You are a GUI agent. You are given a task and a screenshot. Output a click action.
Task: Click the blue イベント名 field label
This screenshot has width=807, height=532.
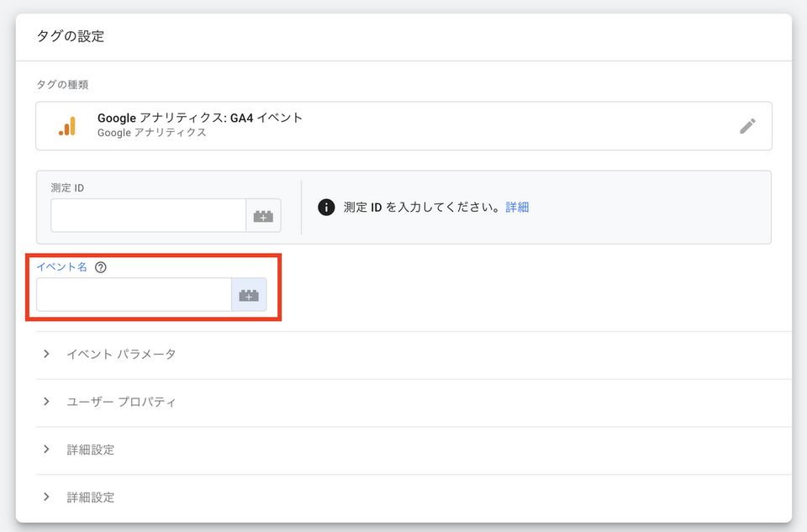(x=61, y=267)
